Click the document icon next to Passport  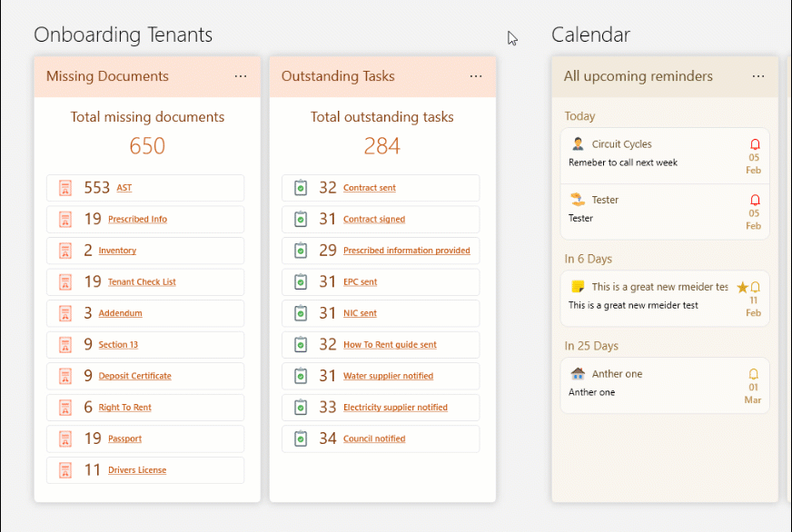click(x=64, y=438)
